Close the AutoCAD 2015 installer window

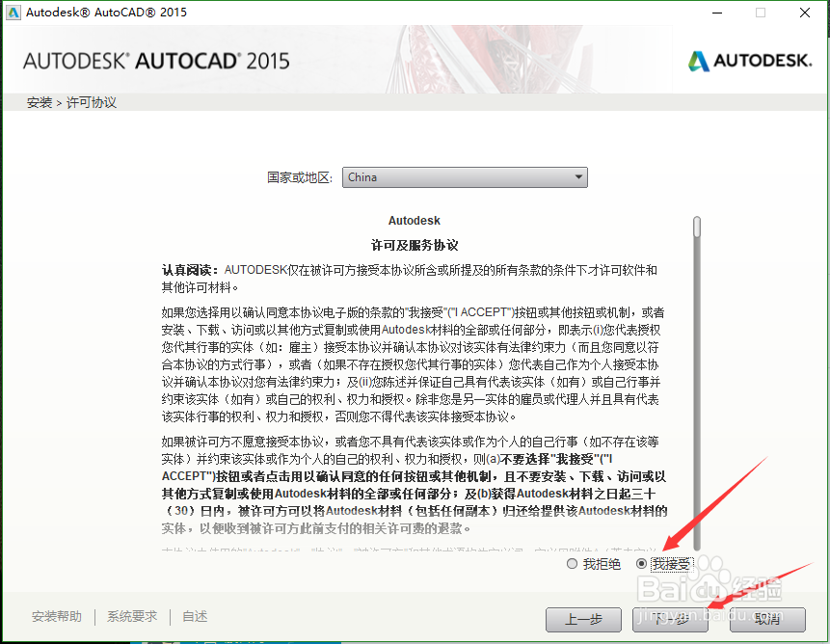[805, 13]
